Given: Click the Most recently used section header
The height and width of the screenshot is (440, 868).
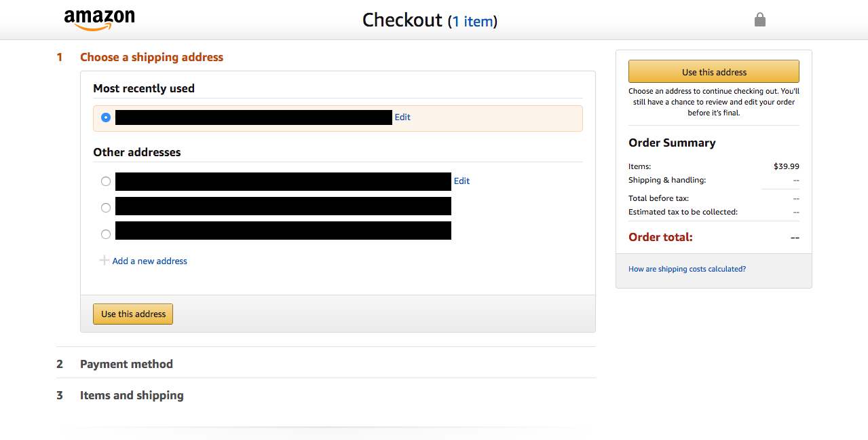Looking at the screenshot, I should [143, 88].
